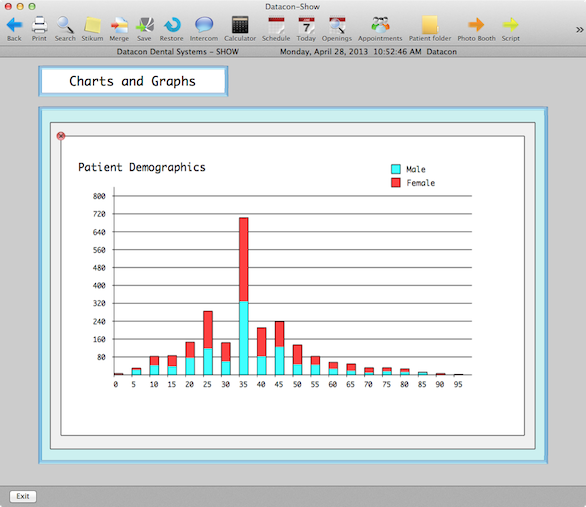Close the Patient Demographics chart
This screenshot has height=507, width=586.
point(61,136)
